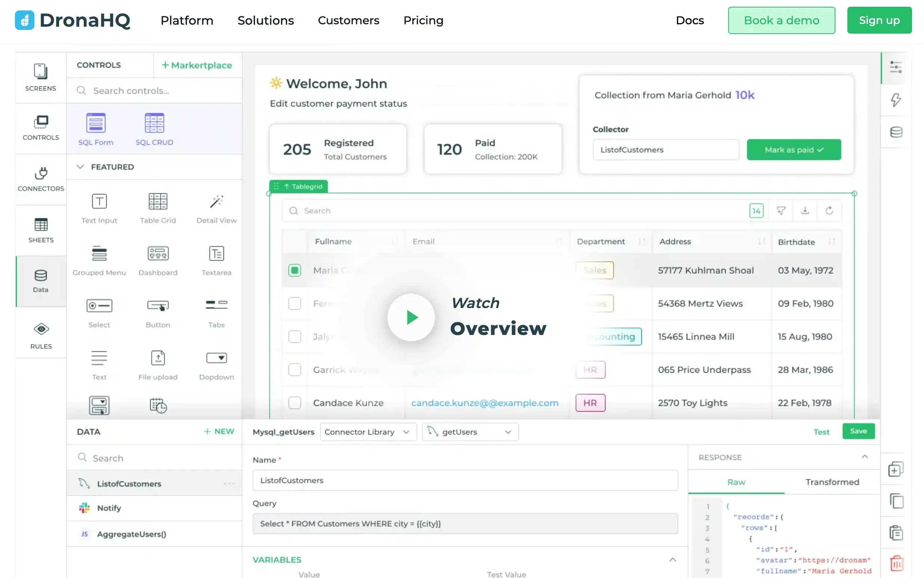Image resolution: width=924 pixels, height=578 pixels.
Task: Pick the Detail View control
Action: pyautogui.click(x=217, y=208)
